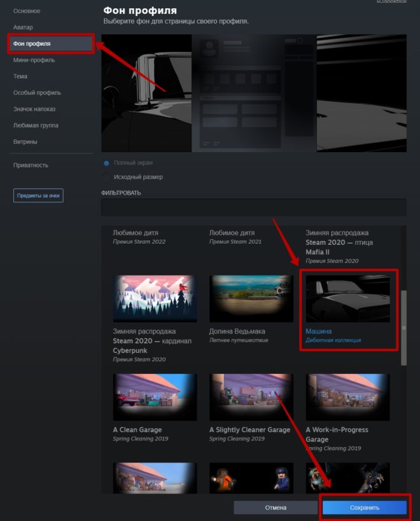This screenshot has height=521, width=420.
Task: Select the background with orange suited characters
Action: pos(251,478)
